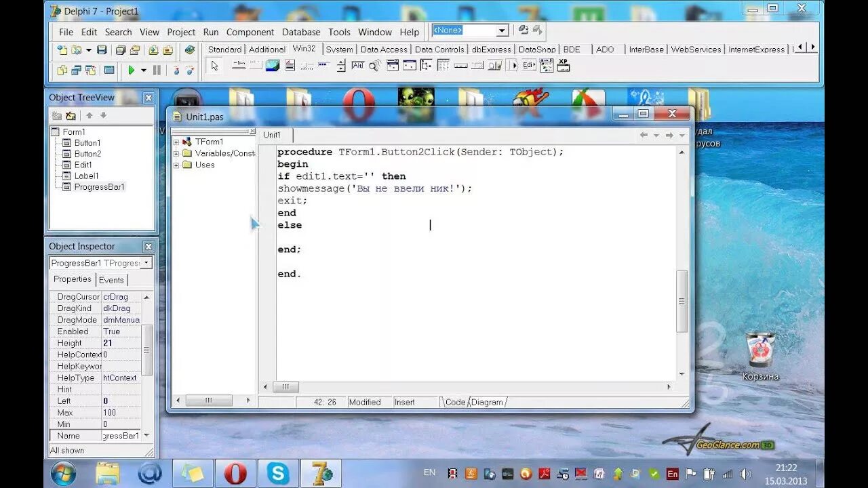Click the Trace Into debug icon
Screen dimensions: 868x488
pos(176,70)
